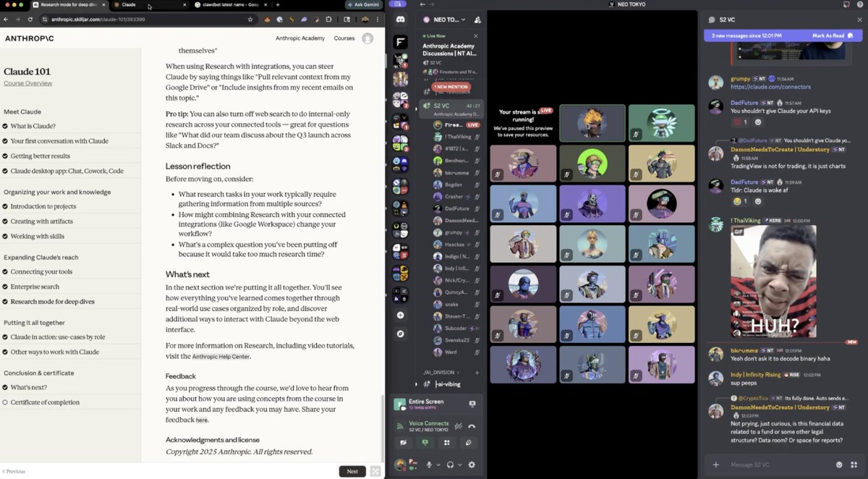
Task: Click the checkmark beside What is Claude?
Action: (5, 126)
